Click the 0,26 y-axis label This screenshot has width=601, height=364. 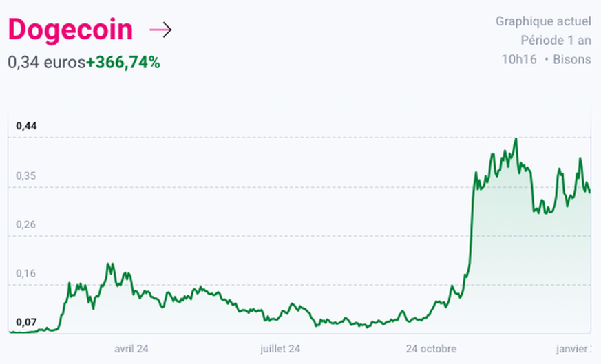pyautogui.click(x=26, y=224)
